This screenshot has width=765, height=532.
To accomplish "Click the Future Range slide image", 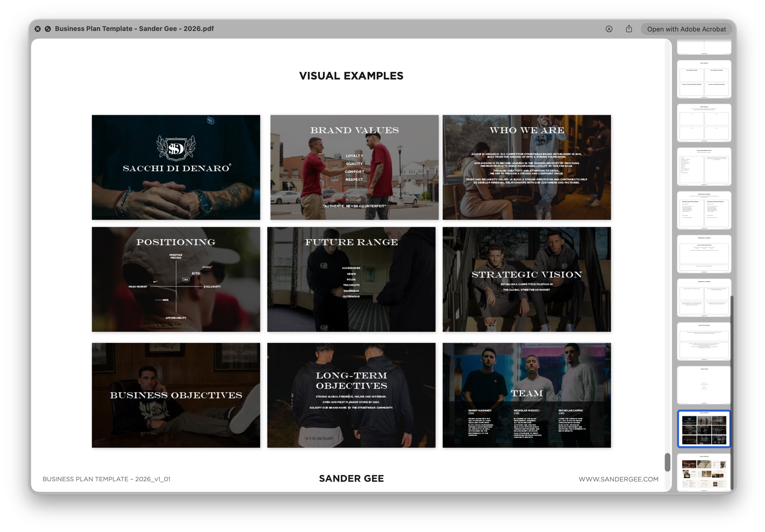I will coord(351,279).
